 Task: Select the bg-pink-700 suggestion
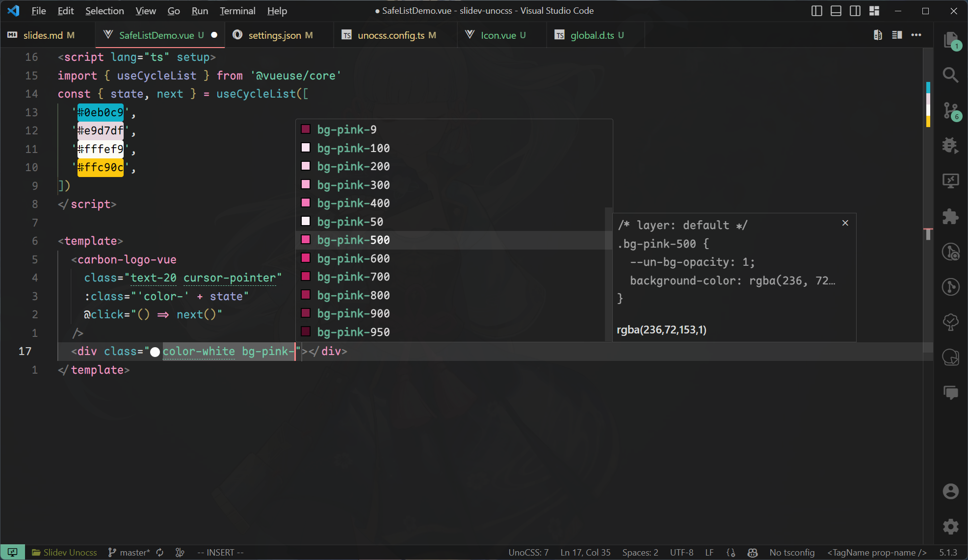[451, 277]
